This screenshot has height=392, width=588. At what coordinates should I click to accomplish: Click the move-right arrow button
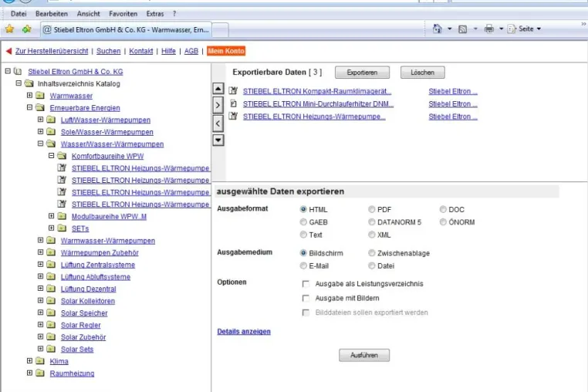(218, 106)
